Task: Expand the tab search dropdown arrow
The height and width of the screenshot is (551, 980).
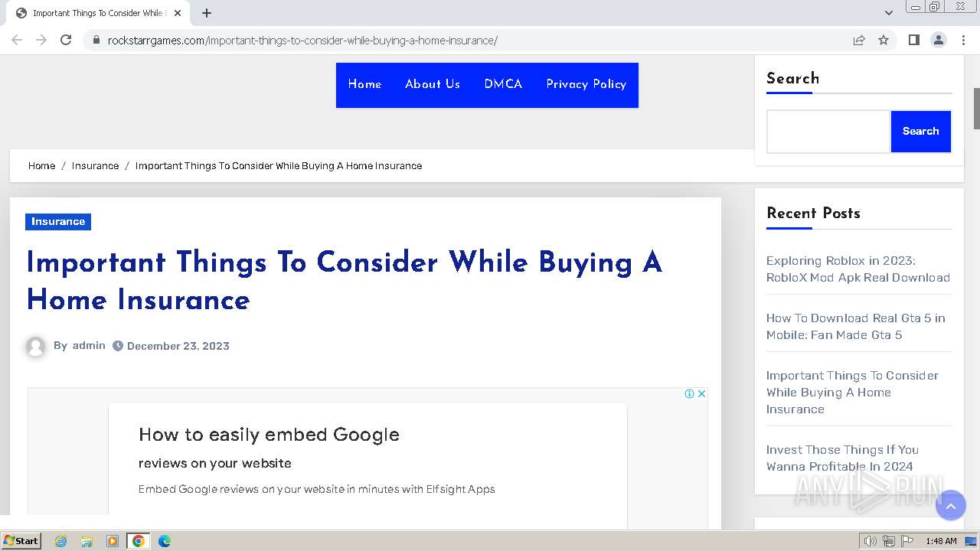Action: click(x=888, y=13)
